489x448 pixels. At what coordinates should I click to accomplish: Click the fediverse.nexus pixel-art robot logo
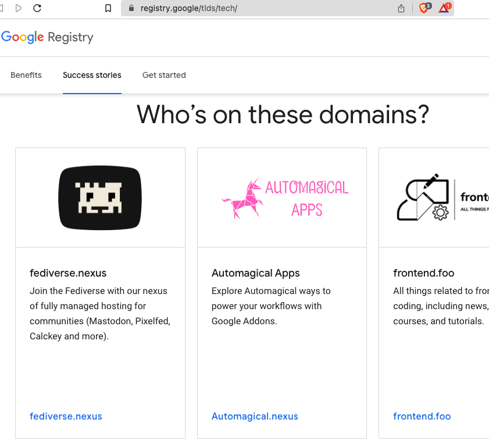point(99,198)
